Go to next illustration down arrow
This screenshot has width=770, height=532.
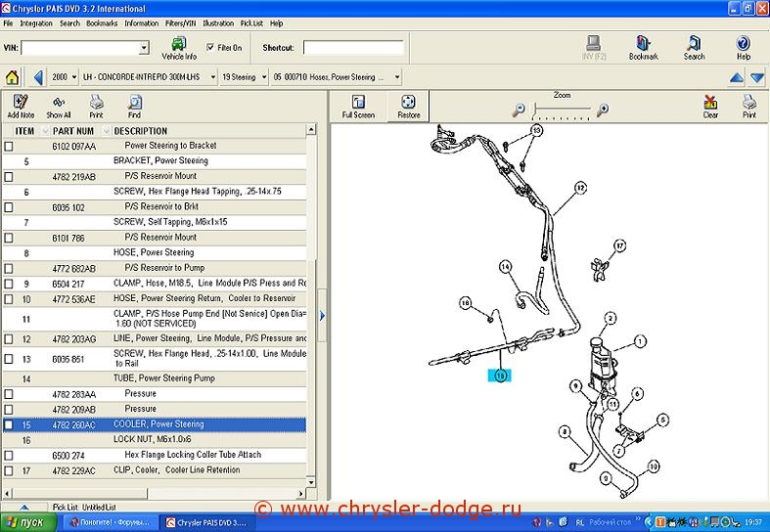point(757,77)
